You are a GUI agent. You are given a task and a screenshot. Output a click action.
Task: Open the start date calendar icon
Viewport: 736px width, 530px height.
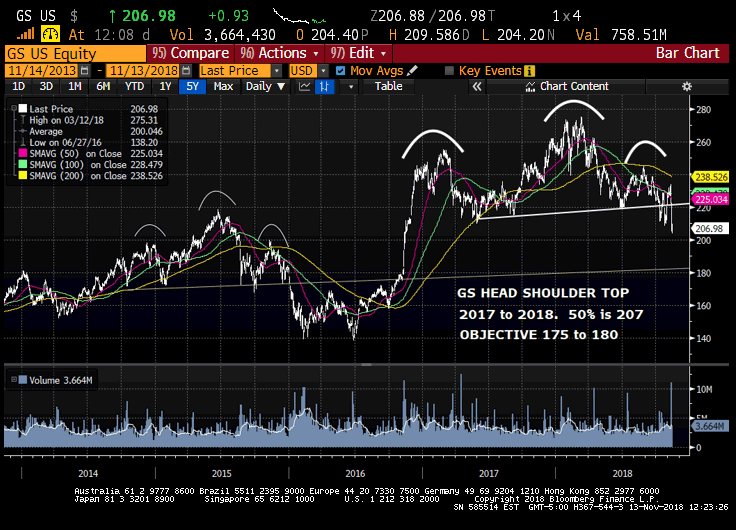tap(85, 71)
